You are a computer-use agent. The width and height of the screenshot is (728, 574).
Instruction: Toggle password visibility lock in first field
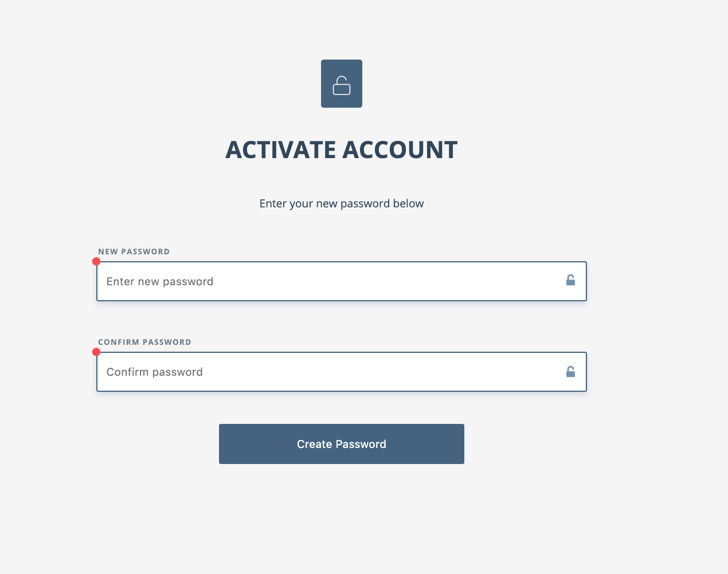click(570, 280)
